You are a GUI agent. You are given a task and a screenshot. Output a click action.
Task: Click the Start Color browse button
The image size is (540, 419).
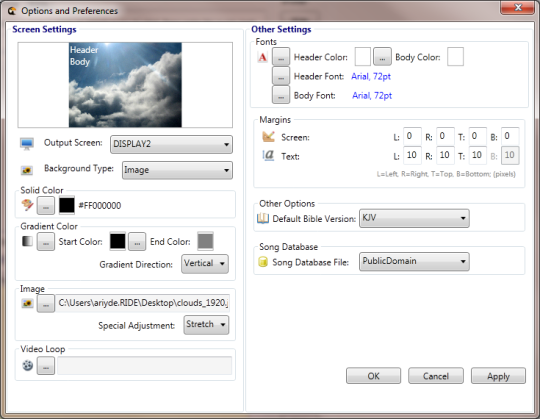46,241
